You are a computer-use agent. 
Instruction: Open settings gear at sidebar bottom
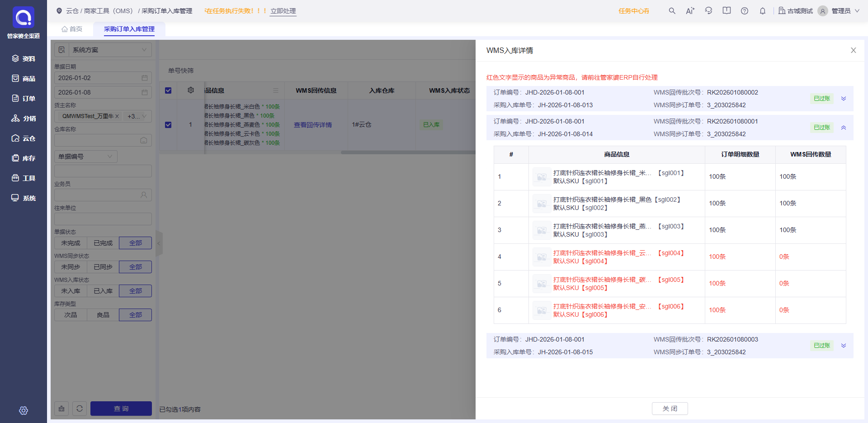(x=24, y=410)
